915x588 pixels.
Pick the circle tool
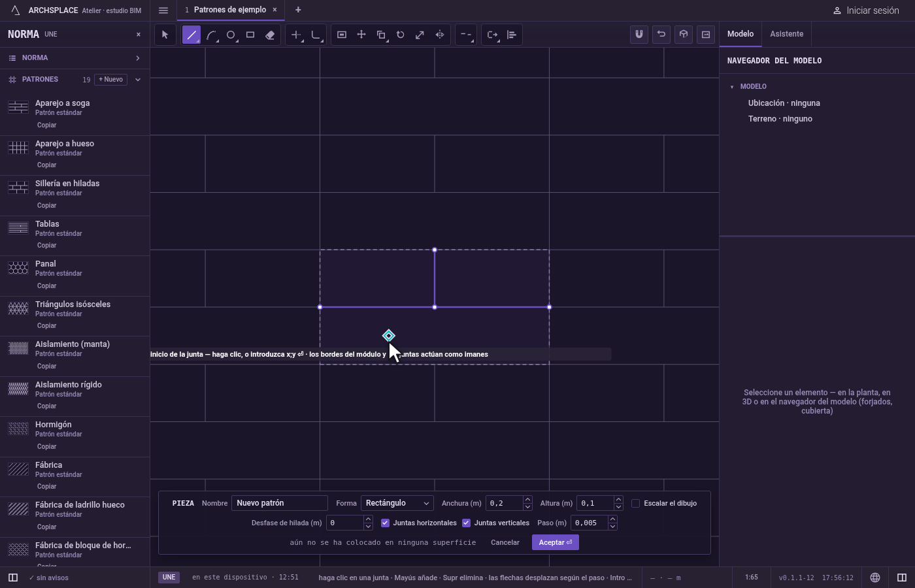(231, 35)
